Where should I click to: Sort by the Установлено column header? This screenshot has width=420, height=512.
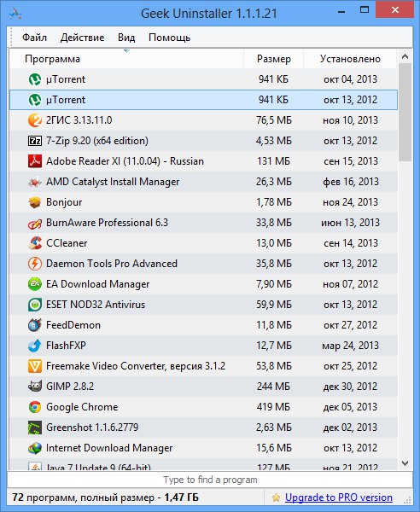point(350,59)
